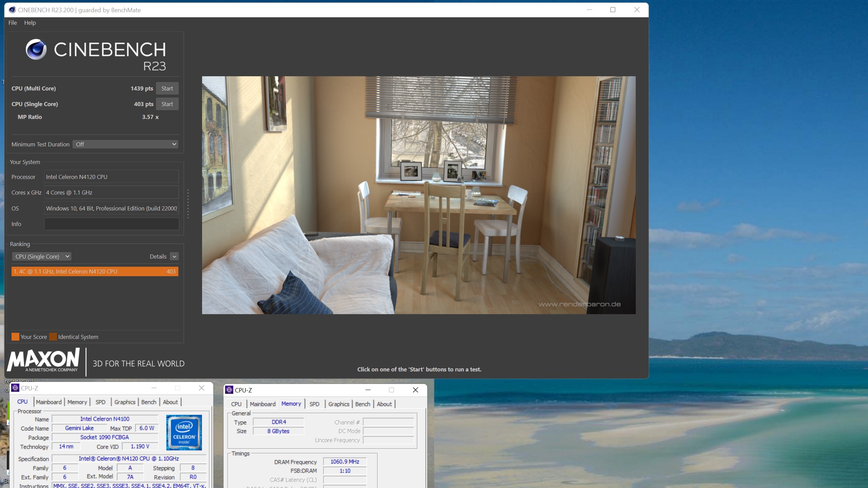Viewport: 868px width, 488px height.
Task: Close the right CPU-Z window
Action: click(x=415, y=390)
